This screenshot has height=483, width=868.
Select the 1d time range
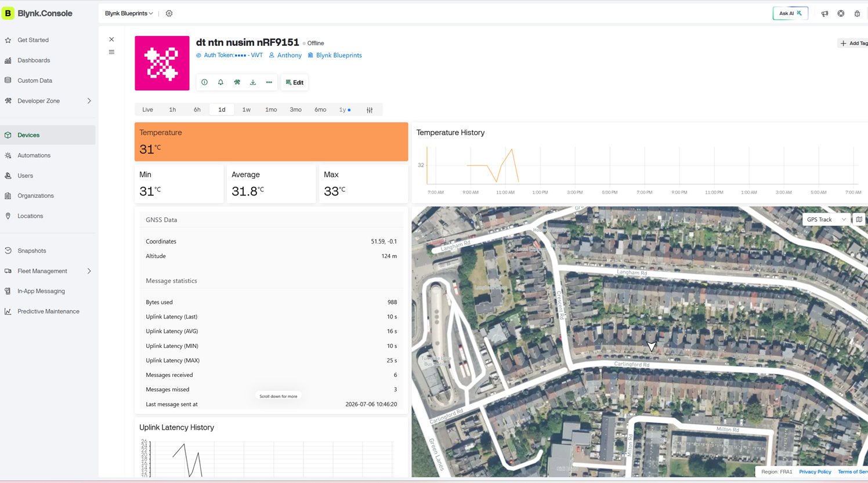[222, 110]
